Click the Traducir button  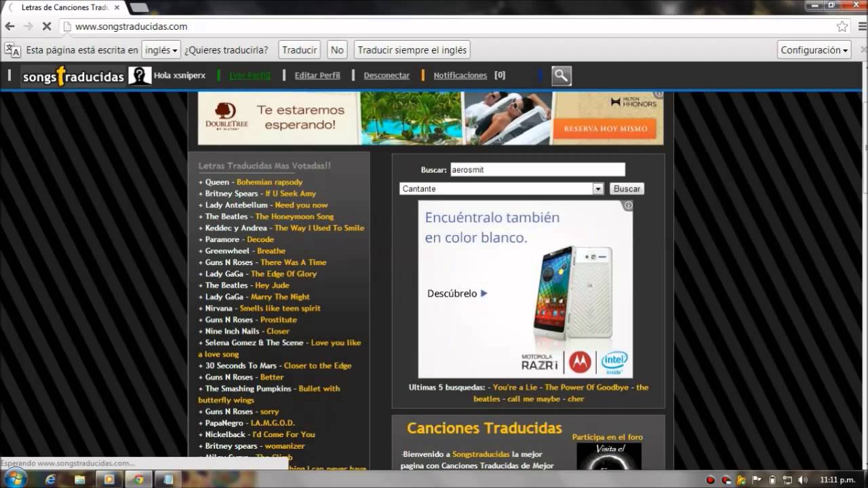pyautogui.click(x=299, y=50)
